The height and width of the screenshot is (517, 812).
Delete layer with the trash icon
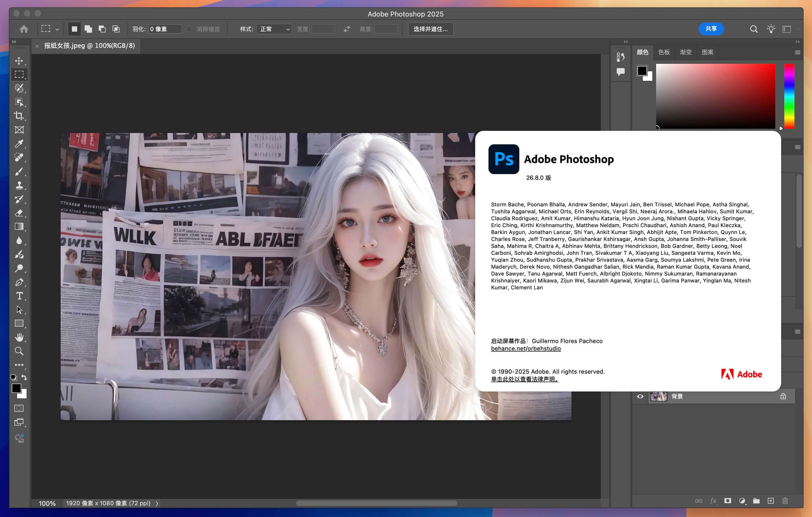coord(785,501)
